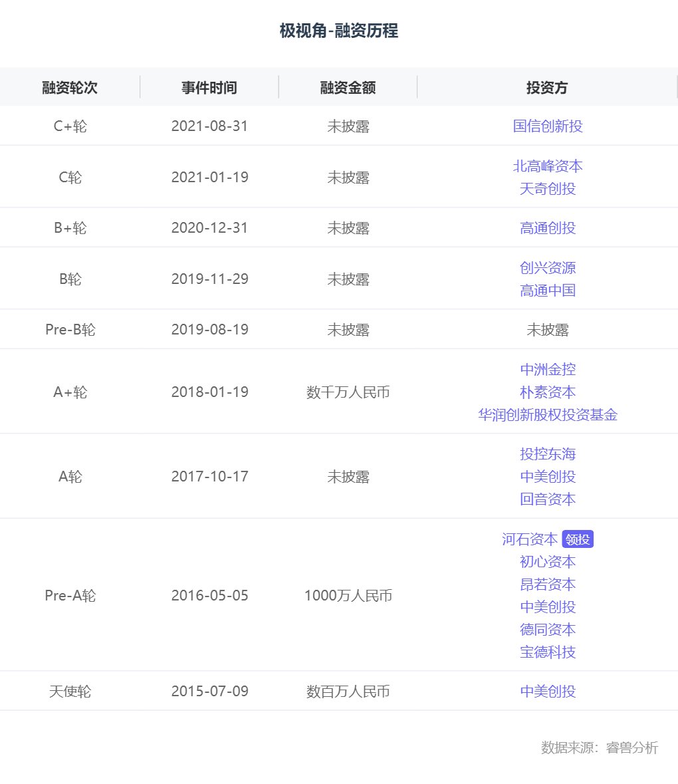Open investor link 天奇创投
Screen dimensions: 678x784
[x=548, y=188]
